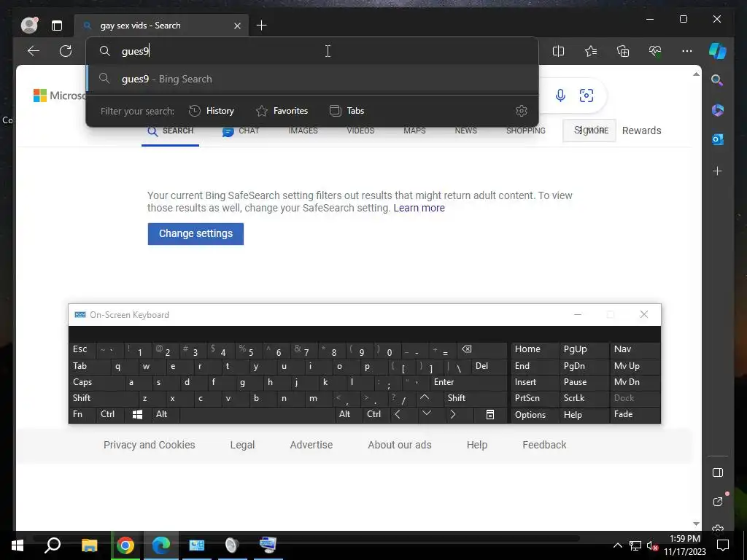Image resolution: width=747 pixels, height=560 pixels.
Task: Open a new tab with the plus button
Action: 262,26
